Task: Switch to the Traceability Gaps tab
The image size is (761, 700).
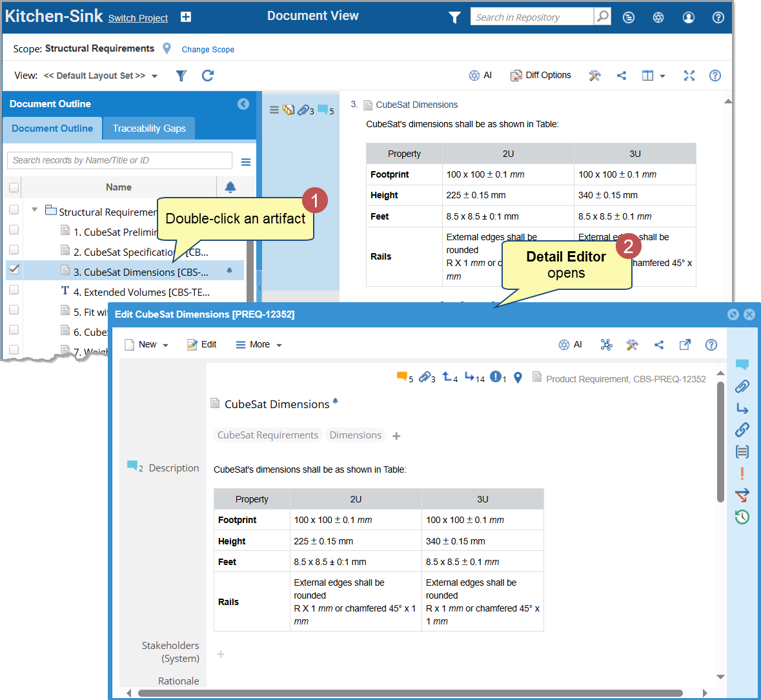Action: (x=149, y=129)
